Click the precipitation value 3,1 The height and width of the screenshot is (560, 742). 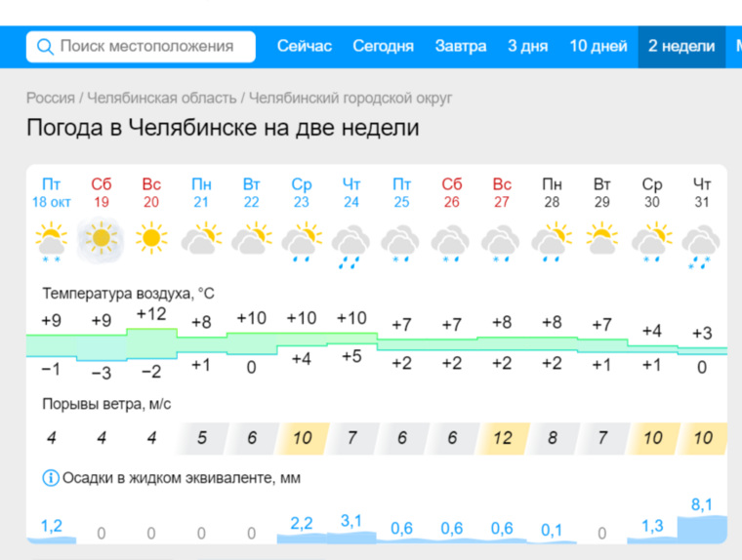[x=351, y=521]
